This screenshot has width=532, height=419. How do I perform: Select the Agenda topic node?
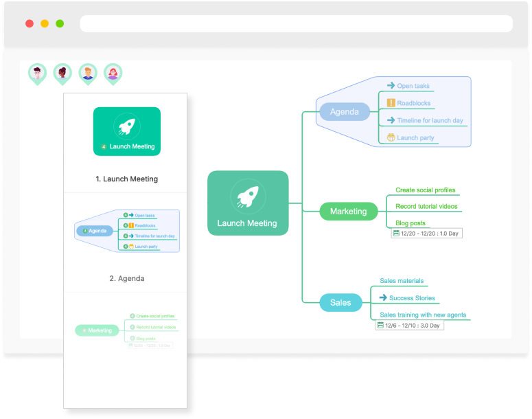(344, 112)
